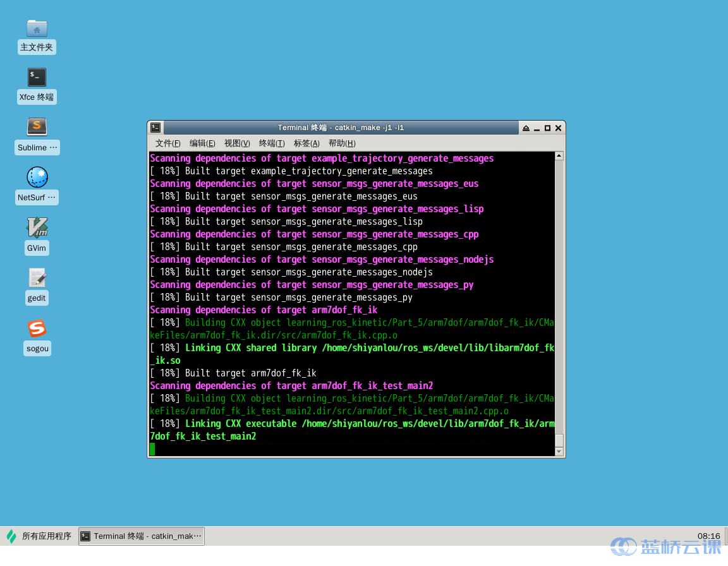Open the 文件(F) menu

(x=168, y=143)
